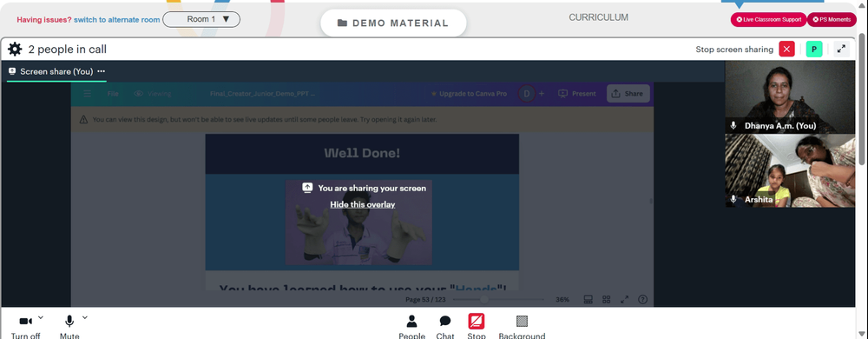Viewport: 868px width, 339px height.
Task: Enter Canva fullscreen with expand icon
Action: pos(624,299)
